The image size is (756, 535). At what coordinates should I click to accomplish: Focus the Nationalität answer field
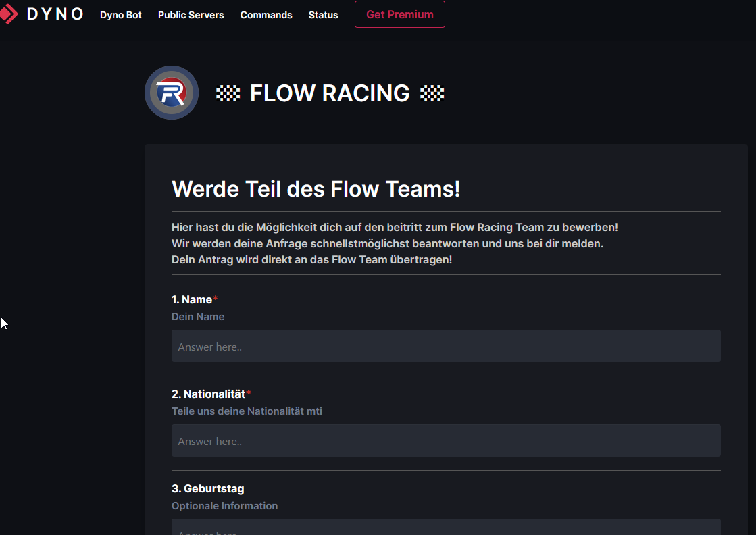click(446, 440)
